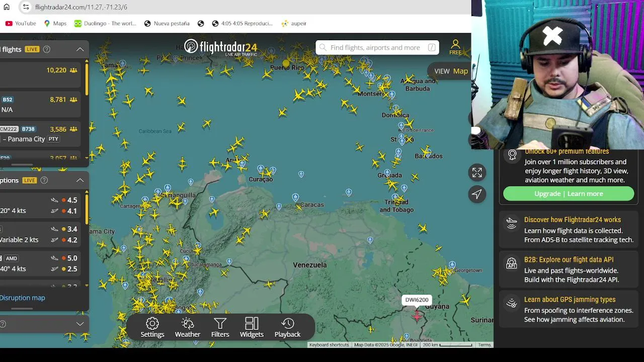Click the Curaçao airport pin

[261, 169]
